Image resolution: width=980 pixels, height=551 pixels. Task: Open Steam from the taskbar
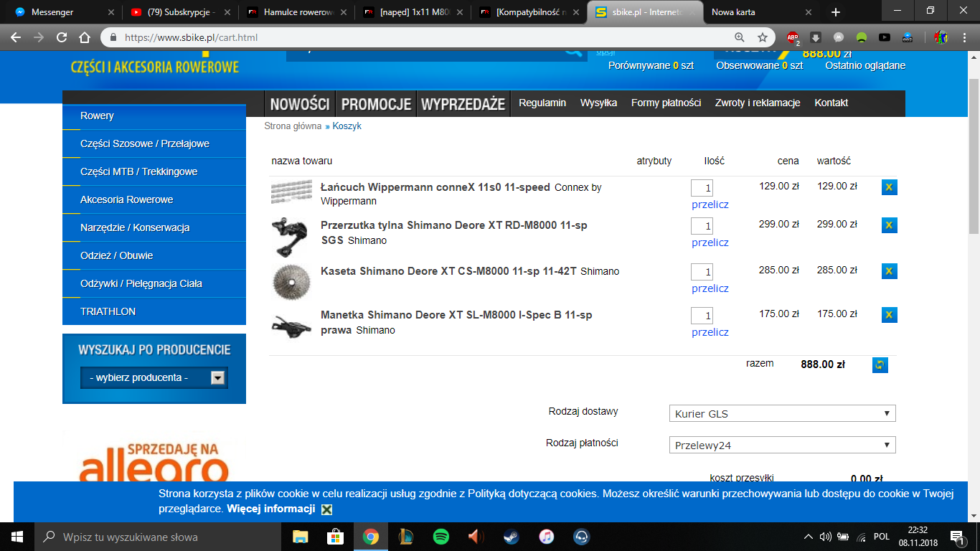tap(512, 536)
